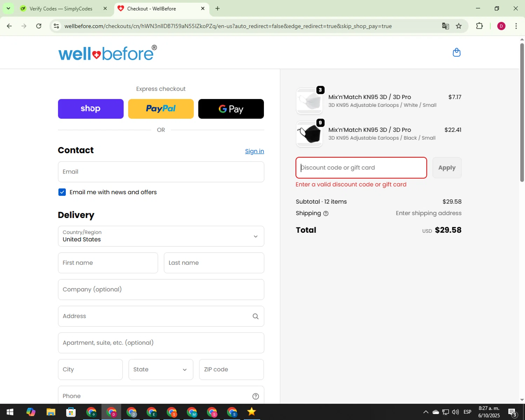
Task: Open the tab search chevron in browser
Action: tap(8, 8)
